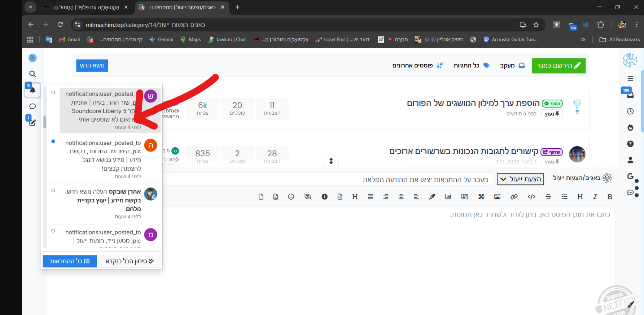The width and height of the screenshot is (644, 315).
Task: Click the green 'הירשם כמנוי' subscribe button
Action: 558,66
